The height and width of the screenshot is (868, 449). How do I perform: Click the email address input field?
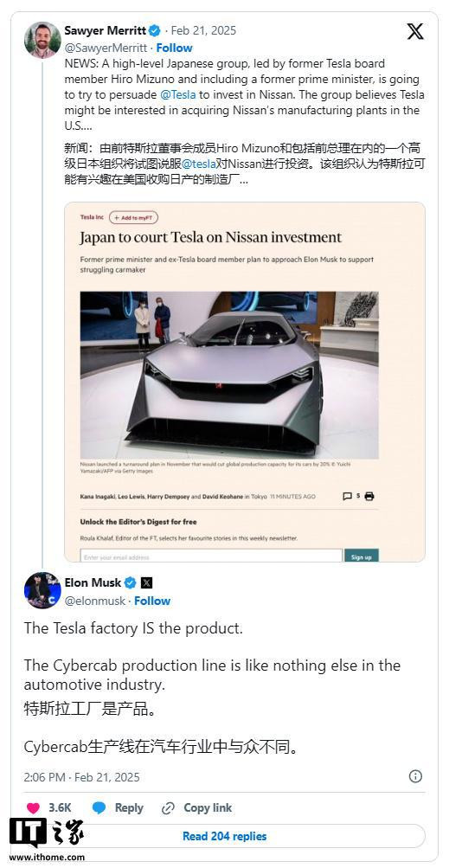coord(211,556)
